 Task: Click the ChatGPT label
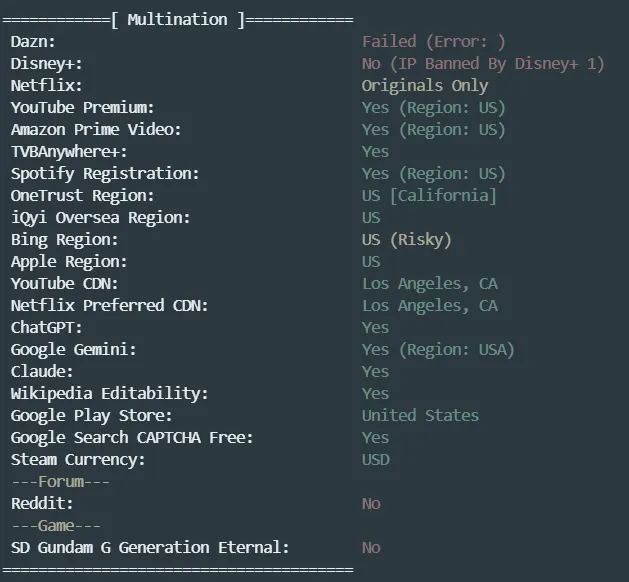tap(46, 328)
